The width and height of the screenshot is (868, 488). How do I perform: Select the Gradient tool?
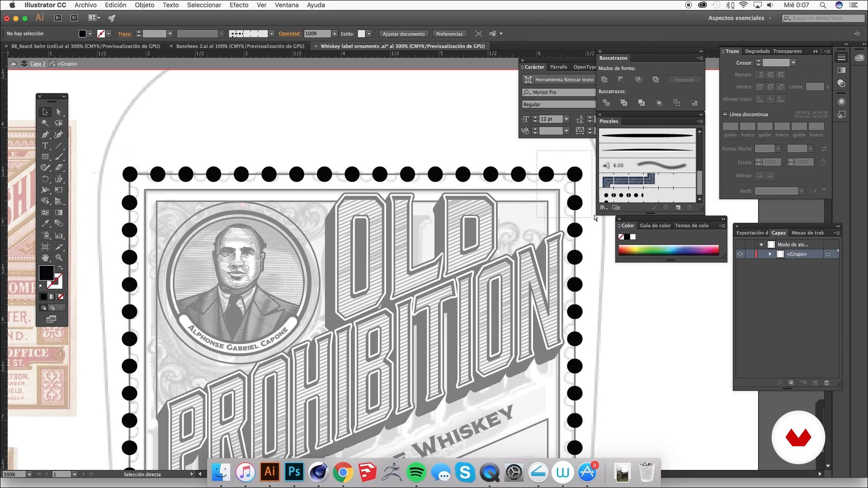pos(59,212)
